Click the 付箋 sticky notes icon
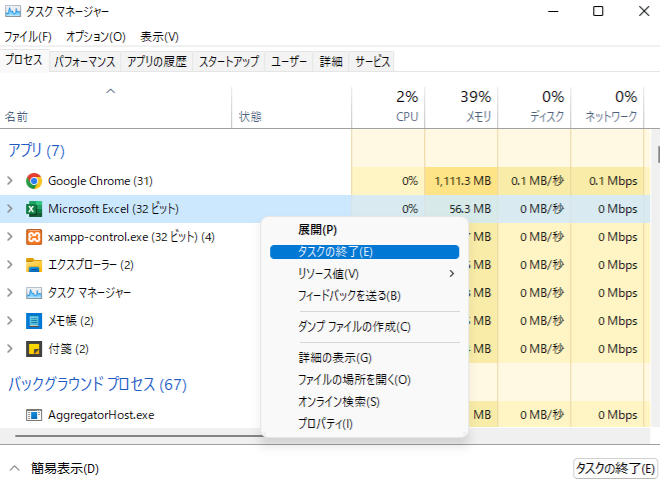This screenshot has height=491, width=660. click(33, 349)
